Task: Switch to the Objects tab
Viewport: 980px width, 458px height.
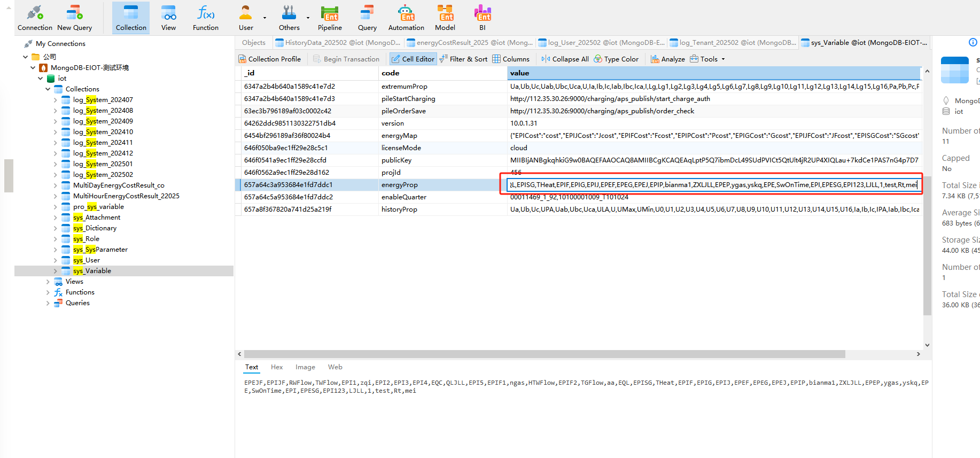Action: tap(253, 43)
